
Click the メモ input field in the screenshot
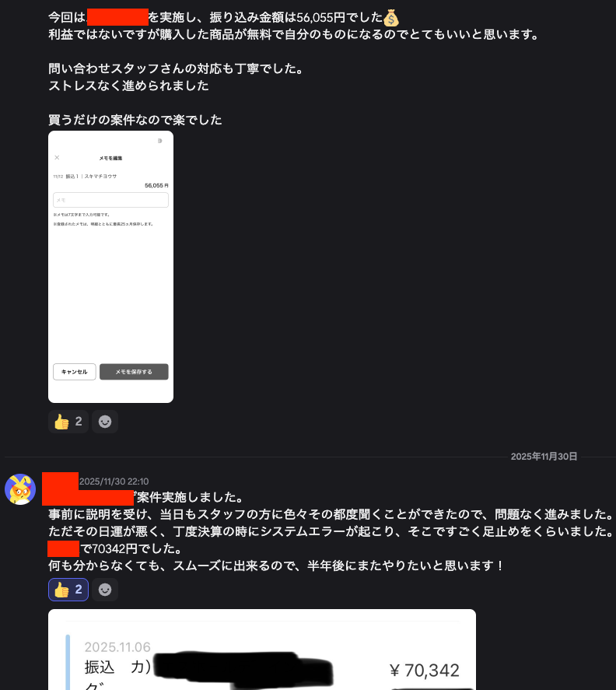(x=111, y=200)
